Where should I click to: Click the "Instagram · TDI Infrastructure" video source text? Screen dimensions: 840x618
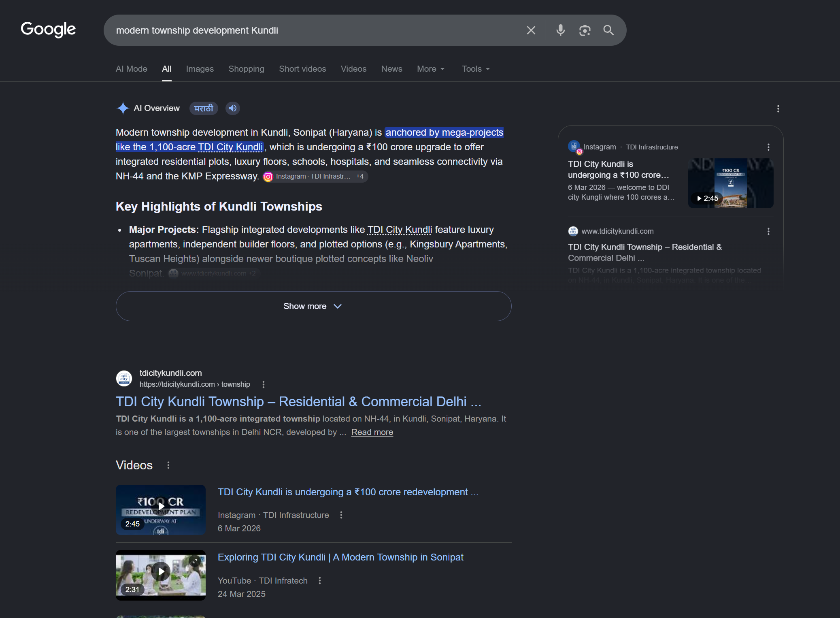tap(273, 515)
